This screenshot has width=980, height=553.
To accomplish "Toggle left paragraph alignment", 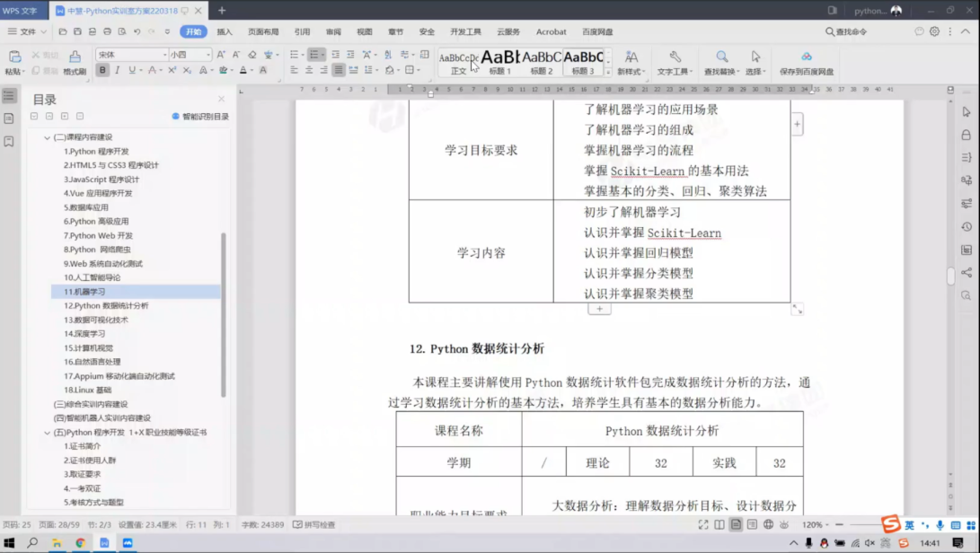I will (x=294, y=71).
